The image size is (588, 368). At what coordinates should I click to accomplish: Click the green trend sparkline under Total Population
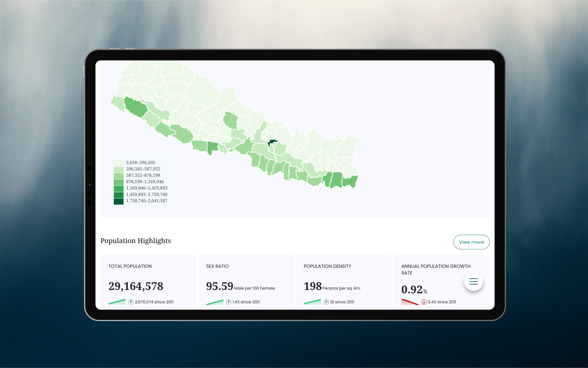117,302
